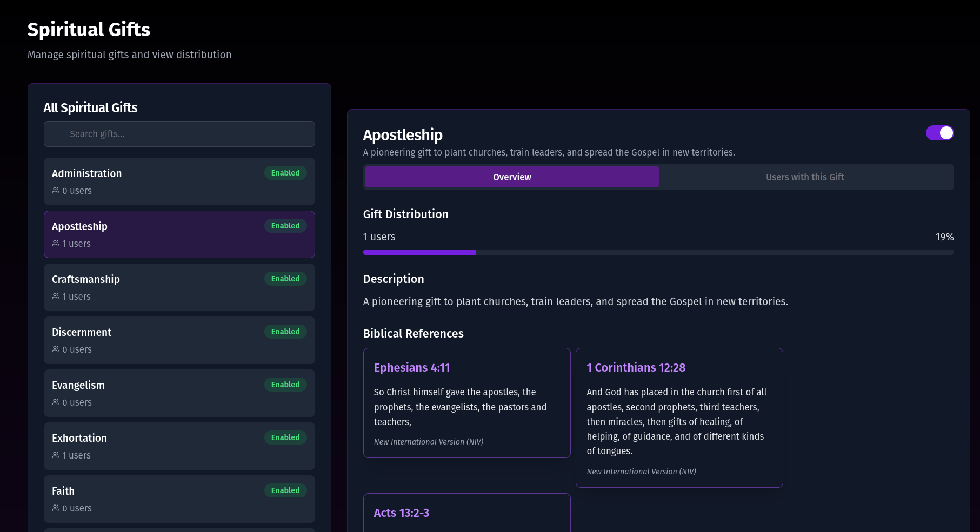
Task: Click '0 users' text under Discernment
Action: click(77, 349)
